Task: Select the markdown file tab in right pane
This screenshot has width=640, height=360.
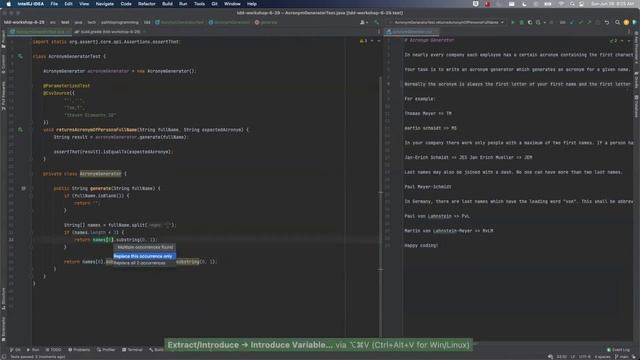Action: 412,31
